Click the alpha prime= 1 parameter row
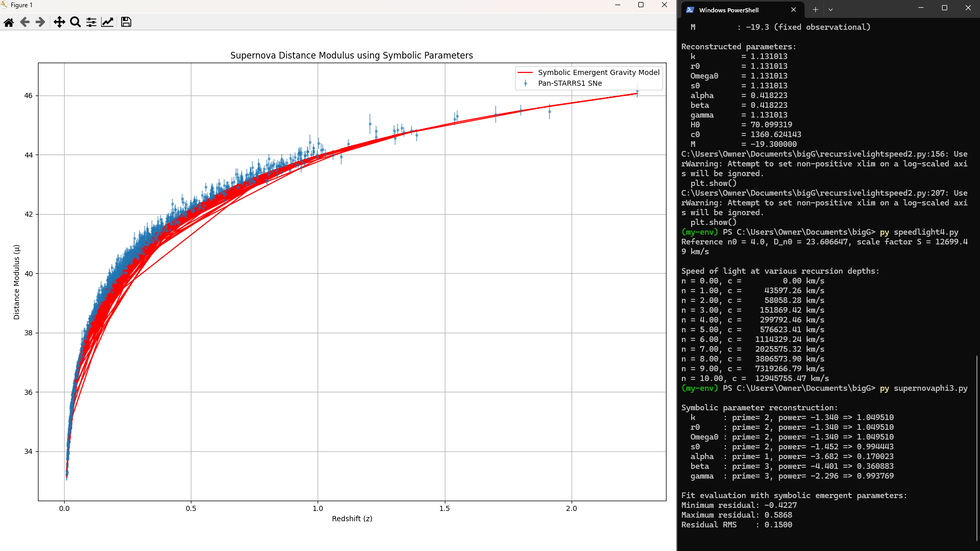 pos(792,457)
